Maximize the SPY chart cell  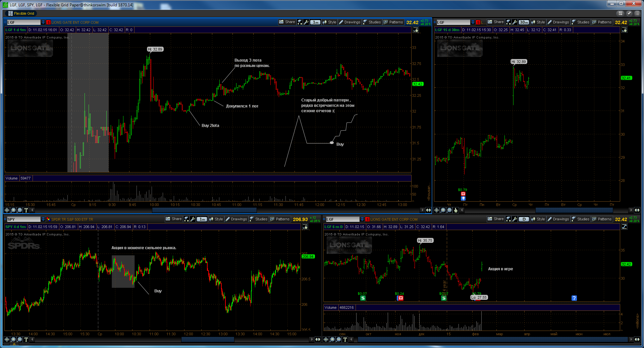[186, 219]
